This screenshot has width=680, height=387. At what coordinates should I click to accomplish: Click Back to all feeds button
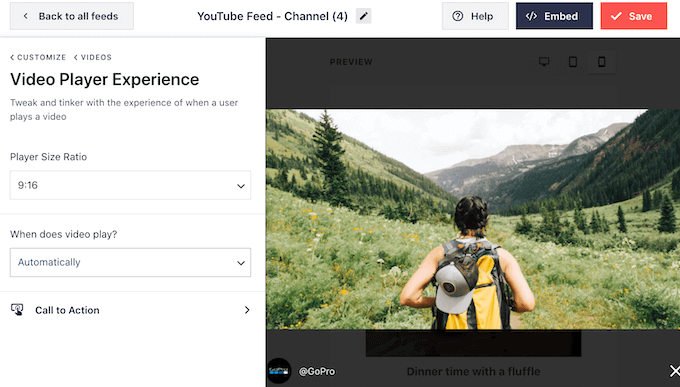[72, 16]
